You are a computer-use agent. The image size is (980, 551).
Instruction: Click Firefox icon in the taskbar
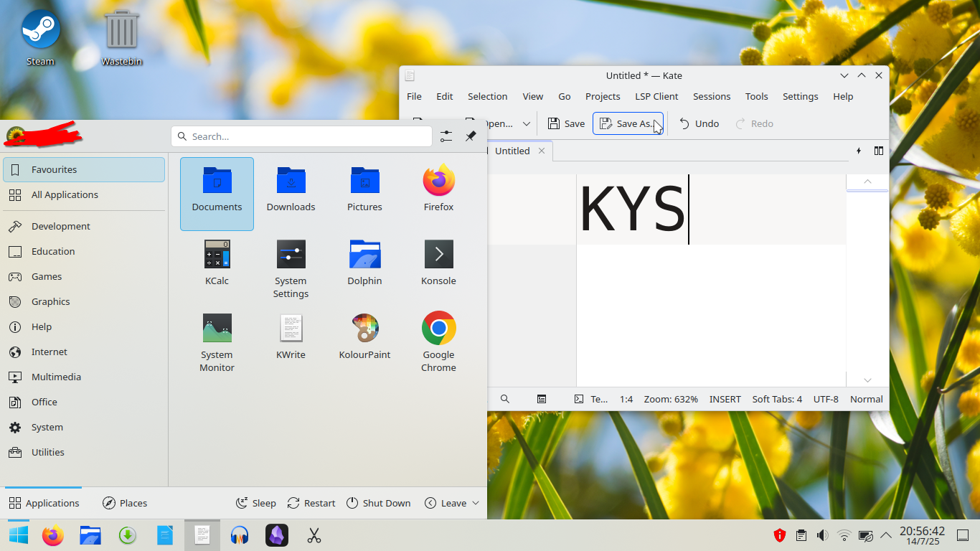[53, 535]
